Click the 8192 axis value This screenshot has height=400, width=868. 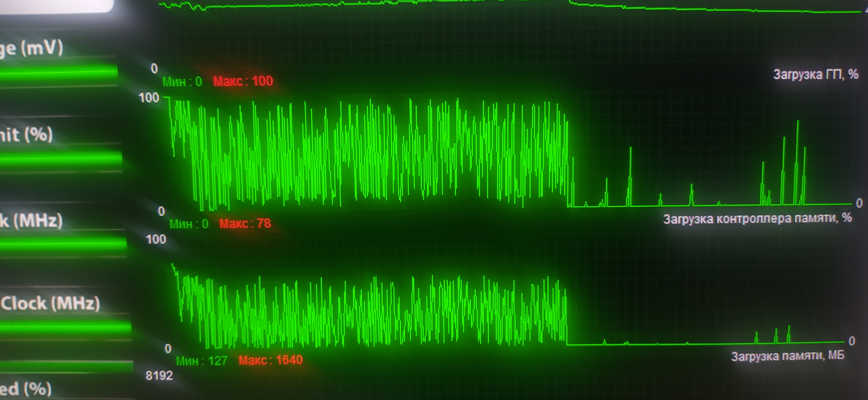coord(159,375)
